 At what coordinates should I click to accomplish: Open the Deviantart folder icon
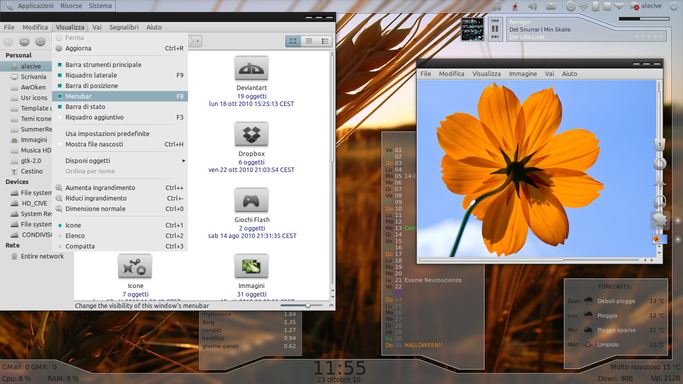click(251, 68)
